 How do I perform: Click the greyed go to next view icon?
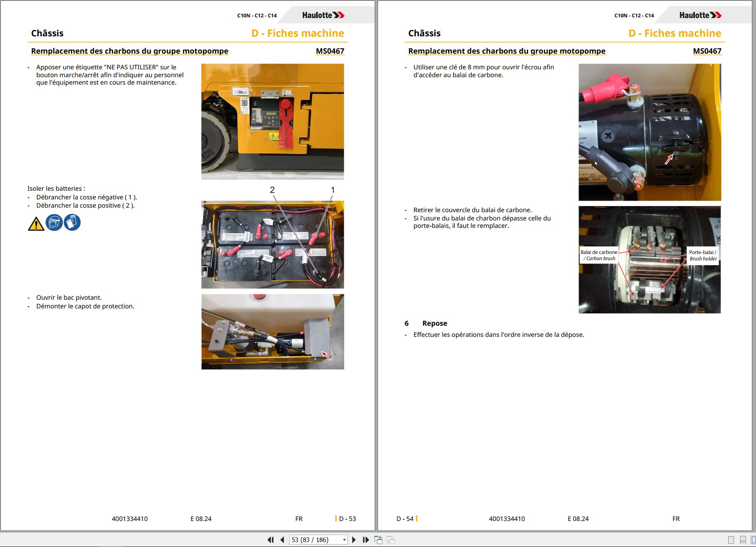[x=391, y=540]
